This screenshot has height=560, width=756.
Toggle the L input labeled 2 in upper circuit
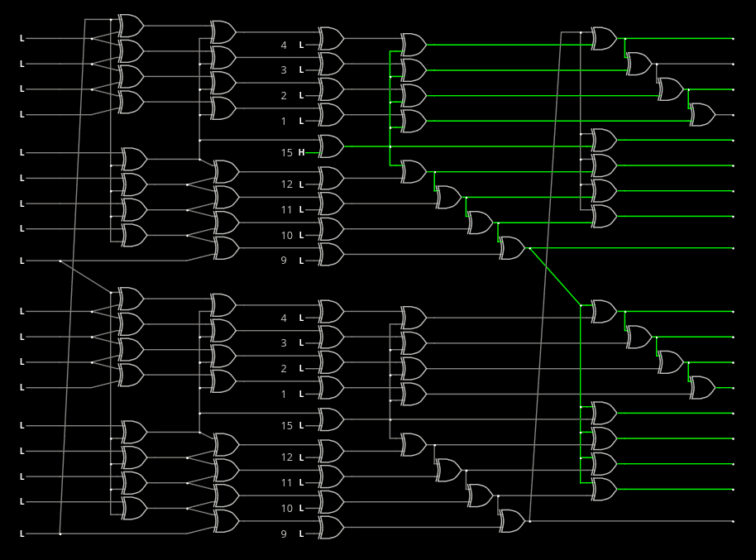[301, 96]
